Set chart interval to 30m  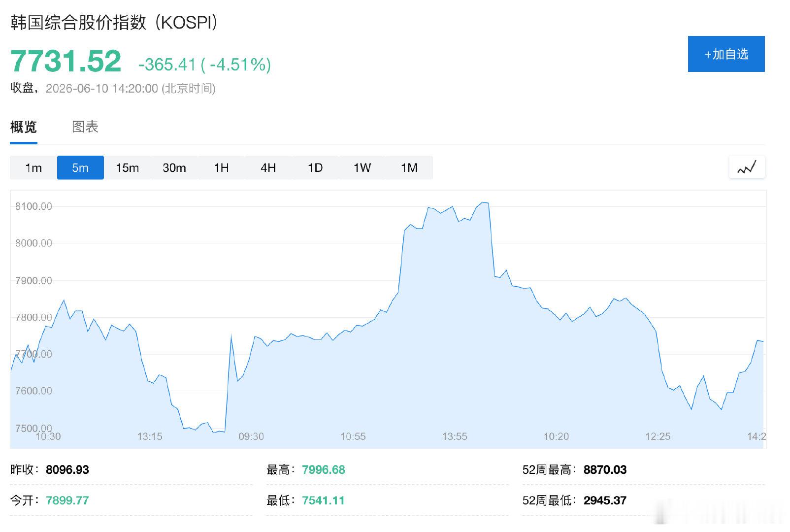point(174,167)
